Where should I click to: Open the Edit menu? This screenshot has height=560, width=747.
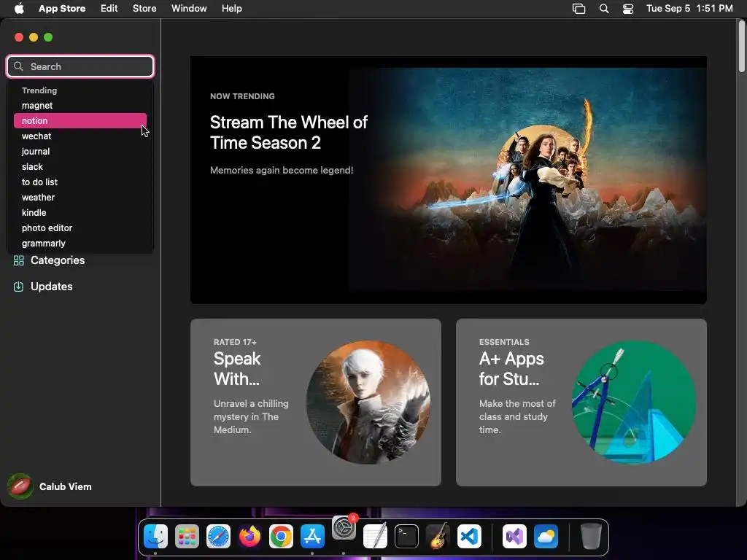[109, 8]
